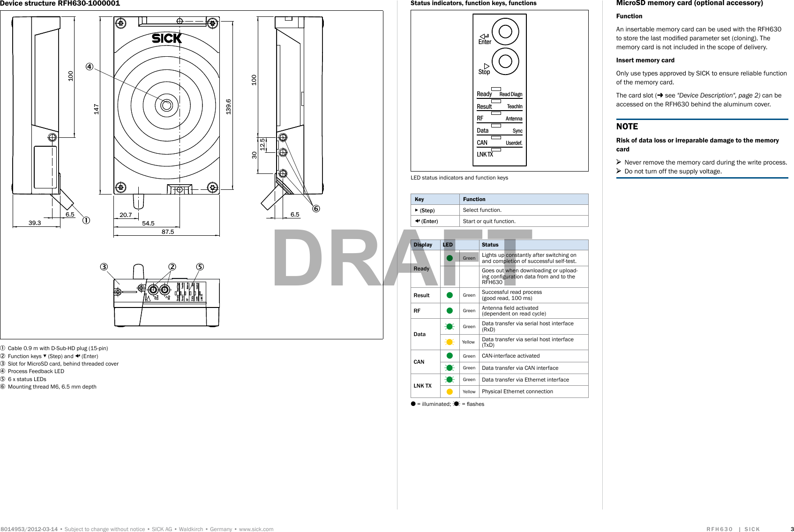Click callout number 2 above the function keys
This screenshot has height=532, width=794.
(172, 267)
